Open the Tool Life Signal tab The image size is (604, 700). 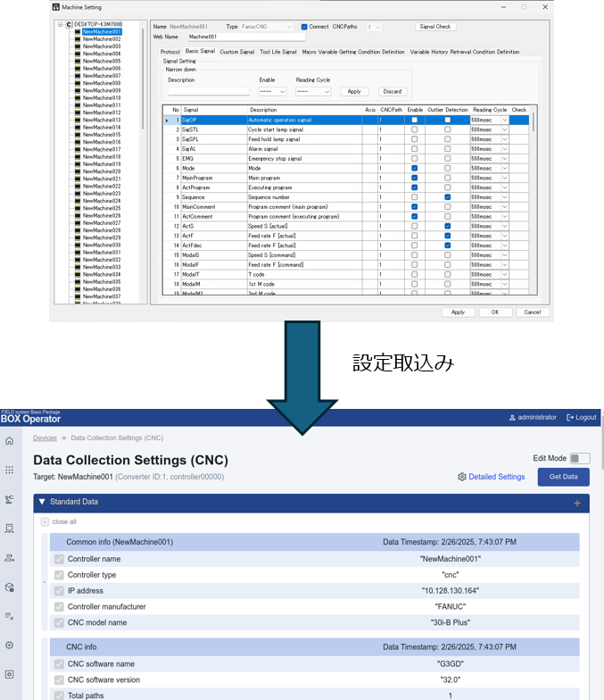pos(277,52)
